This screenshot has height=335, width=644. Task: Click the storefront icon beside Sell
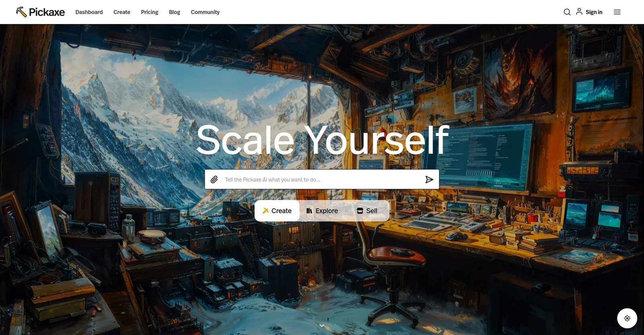pyautogui.click(x=360, y=211)
